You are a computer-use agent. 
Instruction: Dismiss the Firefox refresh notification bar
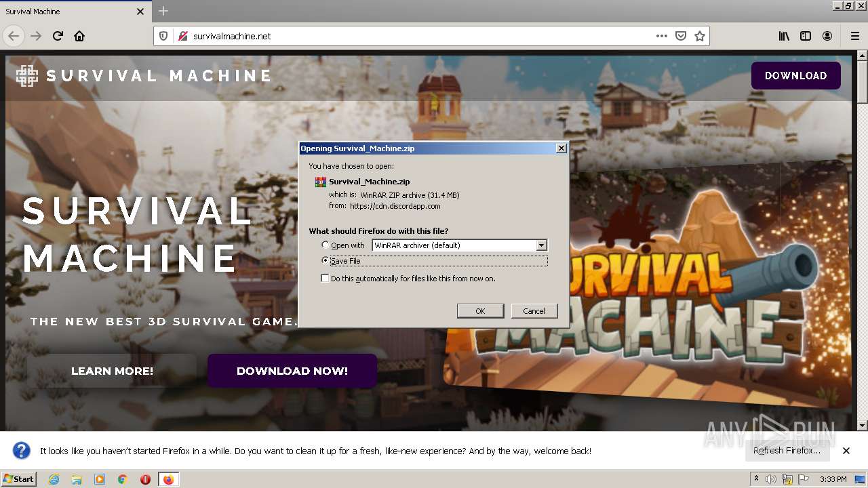(846, 451)
